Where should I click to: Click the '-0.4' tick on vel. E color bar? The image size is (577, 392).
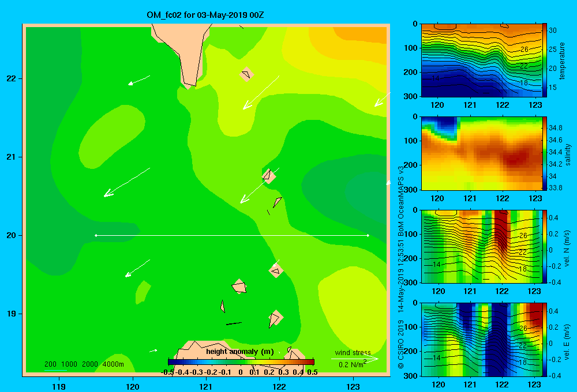pyautogui.click(x=554, y=375)
